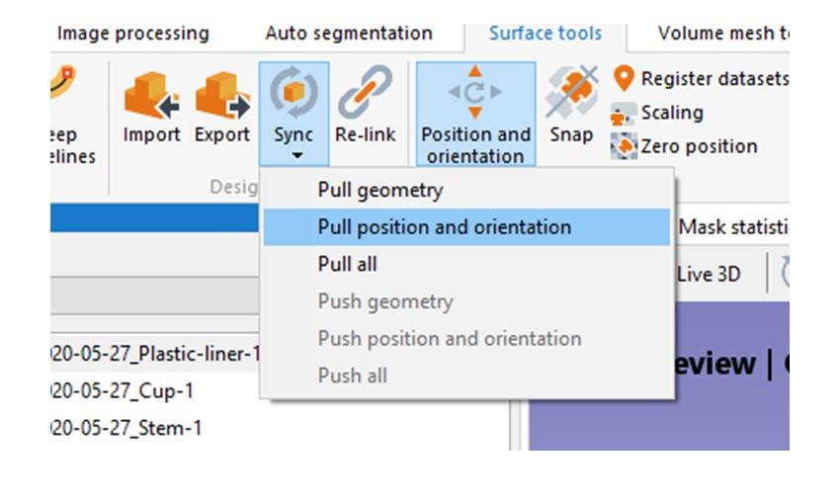Select the Zero position tool
The image size is (840, 504).
(x=685, y=146)
